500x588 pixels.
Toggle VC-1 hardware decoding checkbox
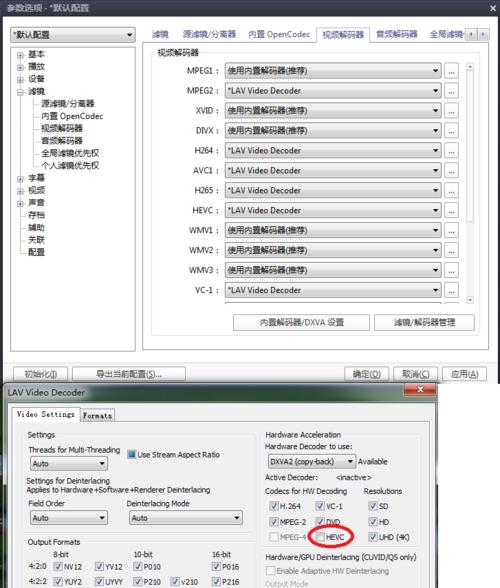[320, 506]
